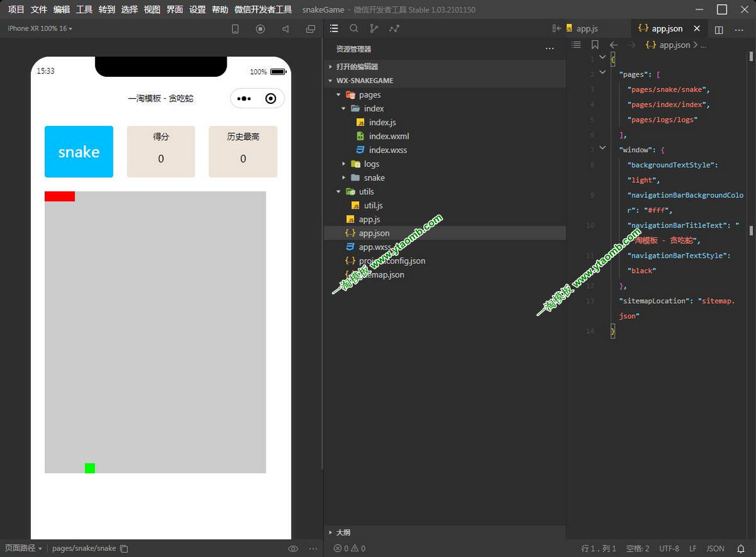Close the app.json tab
Image resolution: width=756 pixels, height=557 pixels.
(x=697, y=28)
